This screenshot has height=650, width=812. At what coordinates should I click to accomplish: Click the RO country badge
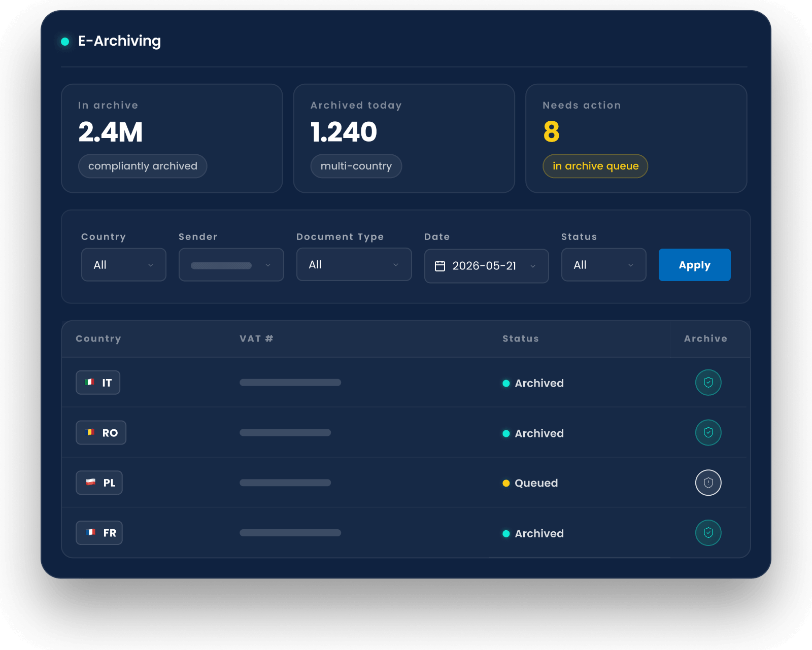pos(101,433)
